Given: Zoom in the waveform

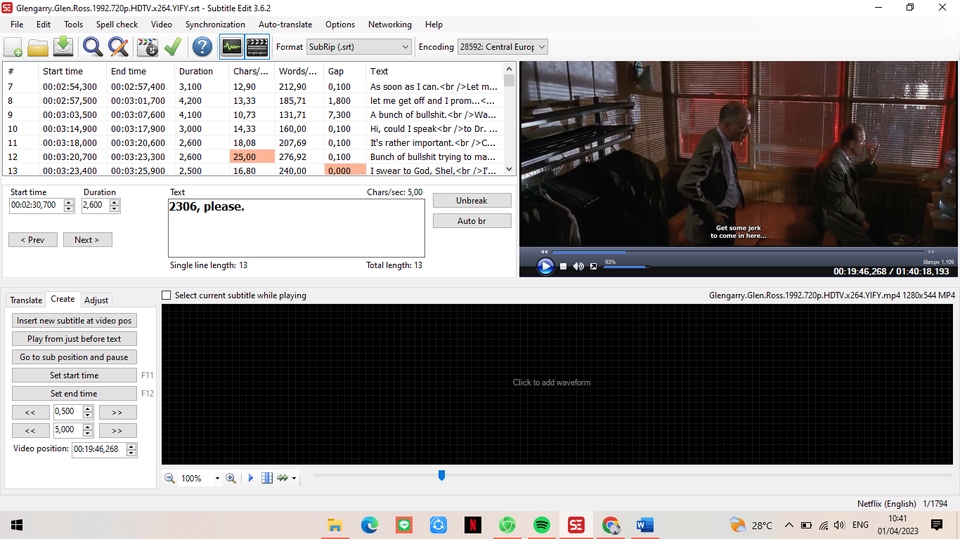Looking at the screenshot, I should point(231,478).
